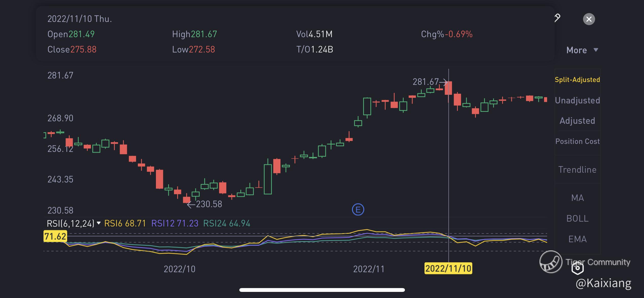
Task: Close the landscape chart view
Action: pyautogui.click(x=589, y=19)
